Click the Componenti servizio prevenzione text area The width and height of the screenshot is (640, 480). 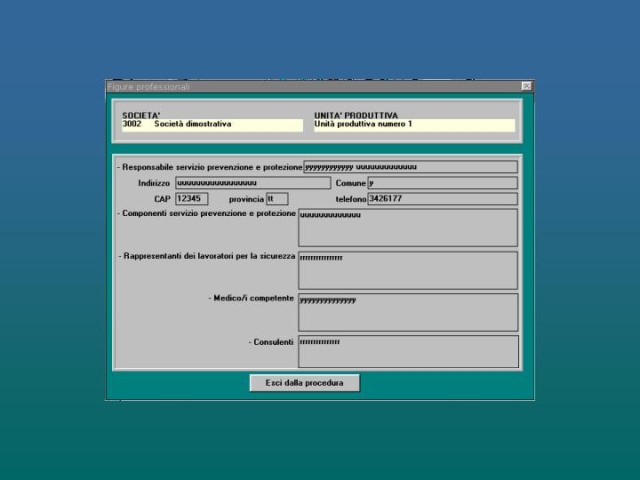click(408, 227)
